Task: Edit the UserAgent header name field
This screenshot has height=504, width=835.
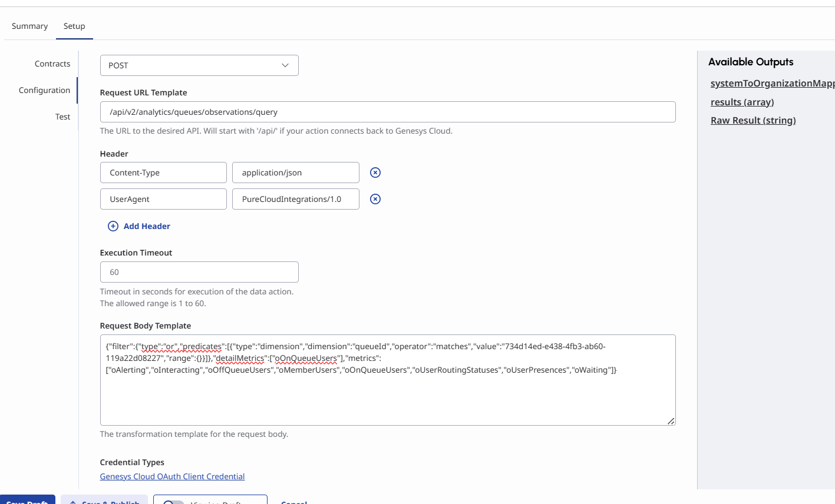Action: (163, 199)
